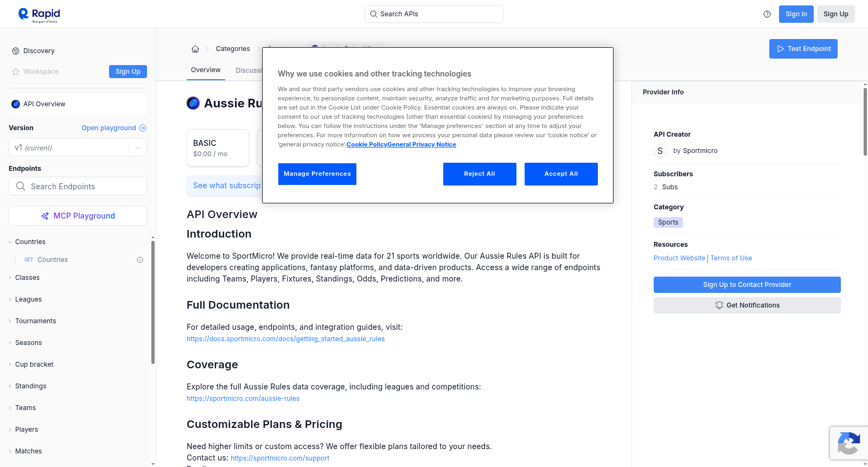Select API Overview in sidebar
Viewport: 868px width, 467px height.
(78, 104)
